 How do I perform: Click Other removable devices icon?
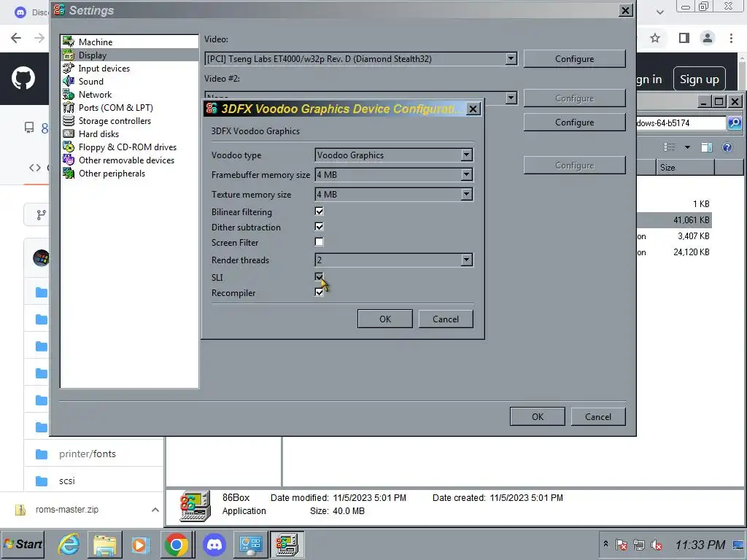coord(69,160)
